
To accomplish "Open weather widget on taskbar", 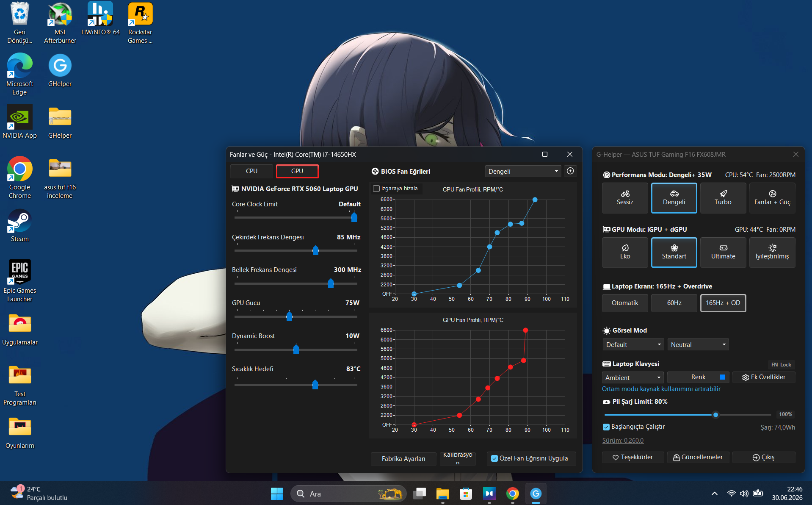I will tap(39, 494).
